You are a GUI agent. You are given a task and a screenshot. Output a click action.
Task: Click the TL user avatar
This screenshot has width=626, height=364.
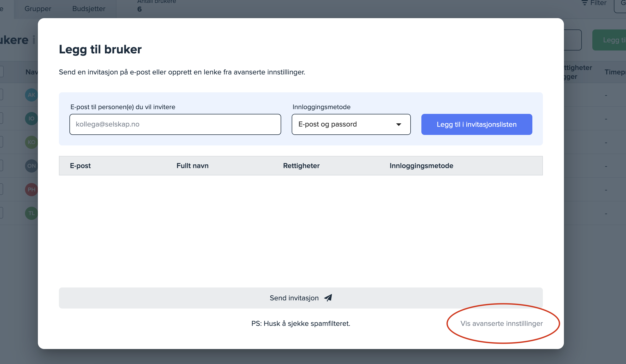coord(31,213)
